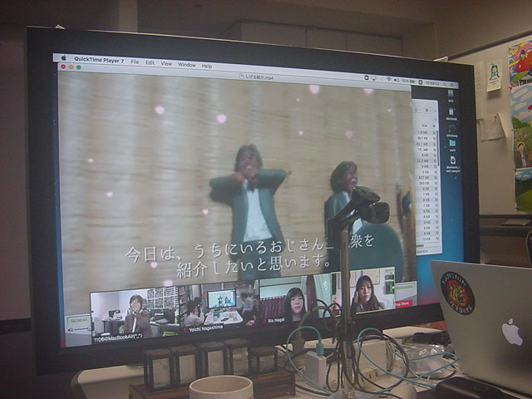This screenshot has width=532, height=399.
Task: Click the Finder gear action dropdown
Action: point(427,111)
